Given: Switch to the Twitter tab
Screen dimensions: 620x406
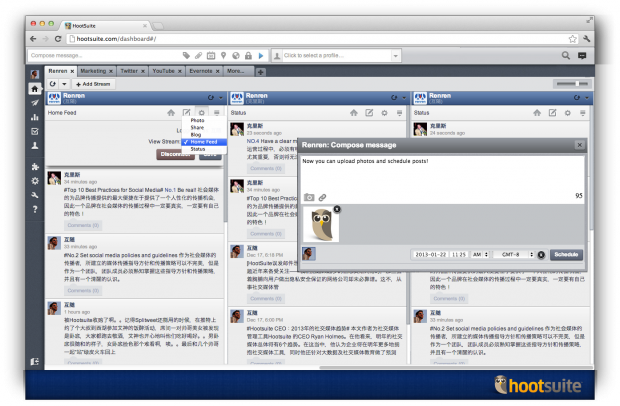Looking at the screenshot, I should pyautogui.click(x=129, y=71).
